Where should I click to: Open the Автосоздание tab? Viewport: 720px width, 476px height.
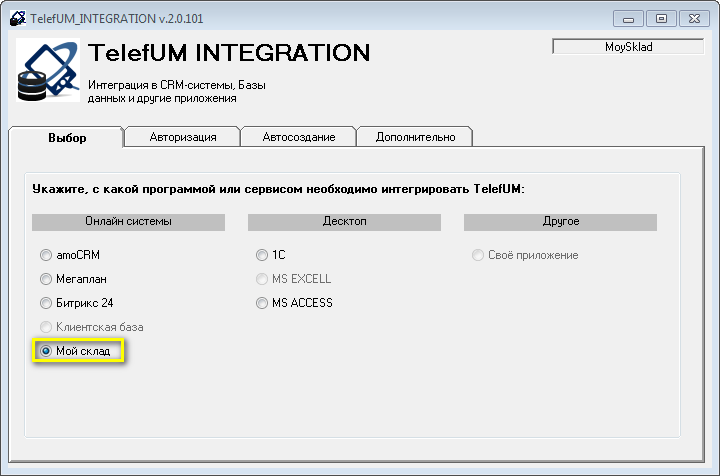[x=298, y=137]
